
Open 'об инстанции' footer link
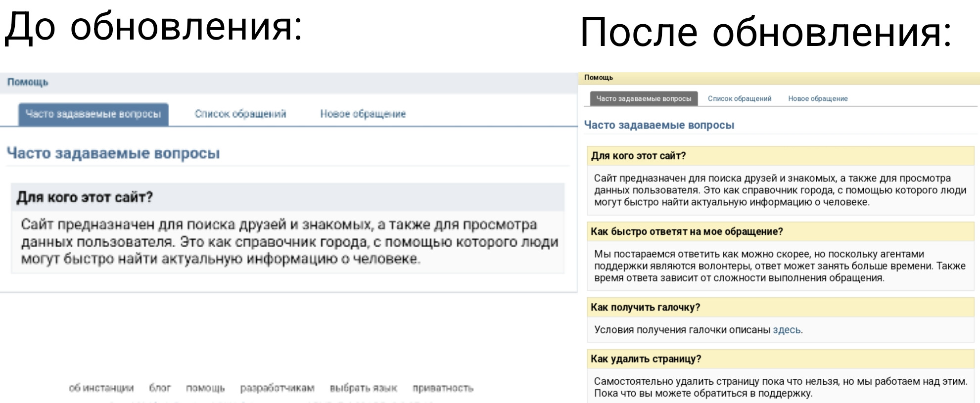101,388
